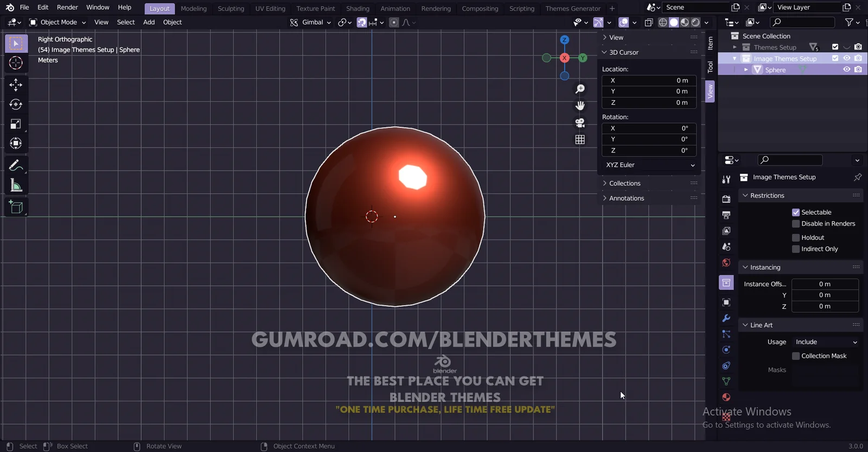
Task: Toggle the Selectable checkbox
Action: [796, 212]
